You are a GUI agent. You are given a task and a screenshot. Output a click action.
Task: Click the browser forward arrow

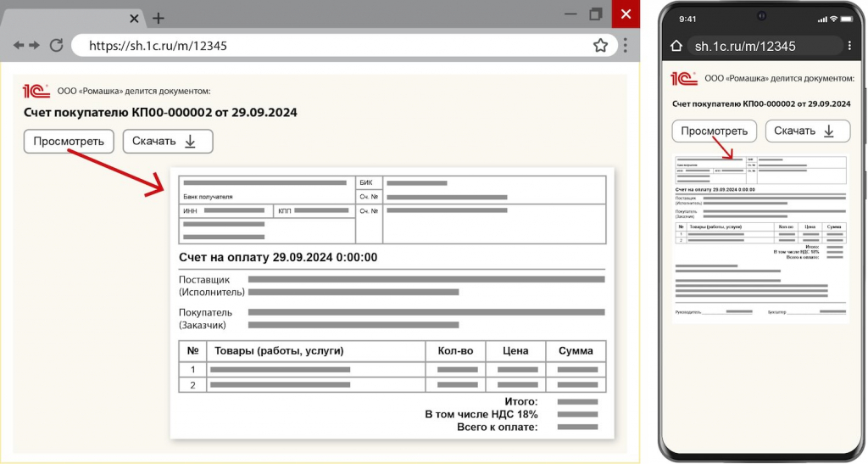[x=34, y=46]
